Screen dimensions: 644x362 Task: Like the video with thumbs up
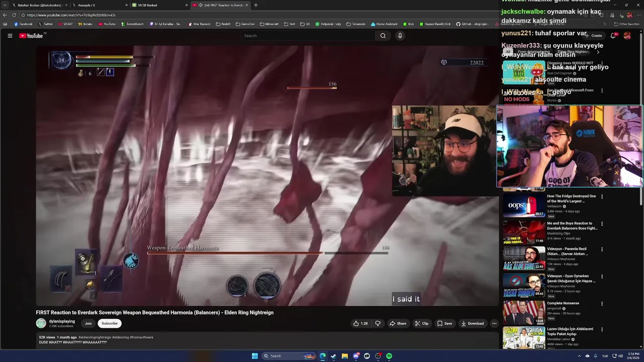tap(360, 323)
